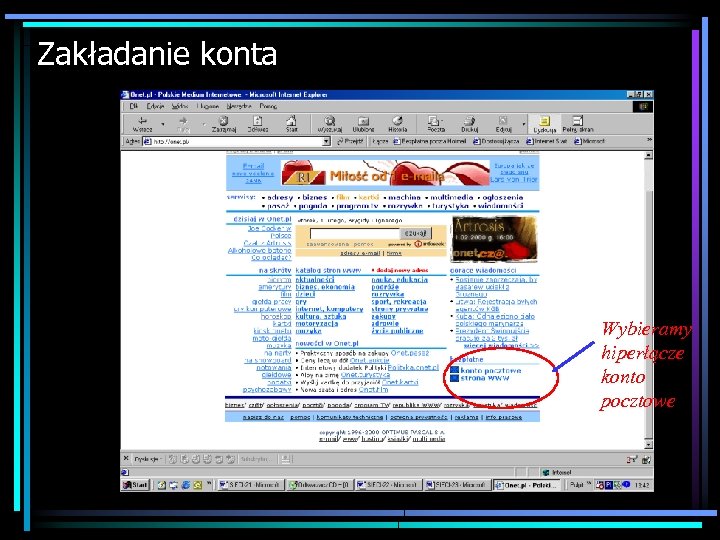
Task: Click the aktualności catalog link
Action: click(315, 280)
